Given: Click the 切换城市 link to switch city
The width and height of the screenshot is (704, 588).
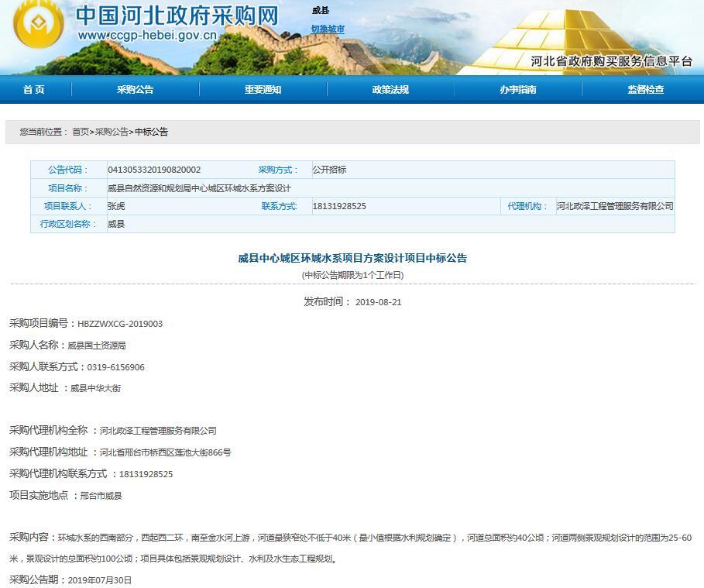Looking at the screenshot, I should click(328, 29).
